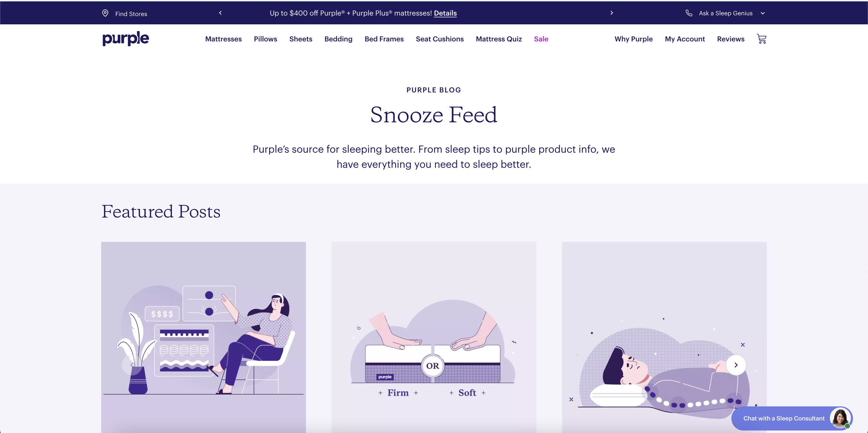Click the sleep consultant avatar photo

click(840, 418)
